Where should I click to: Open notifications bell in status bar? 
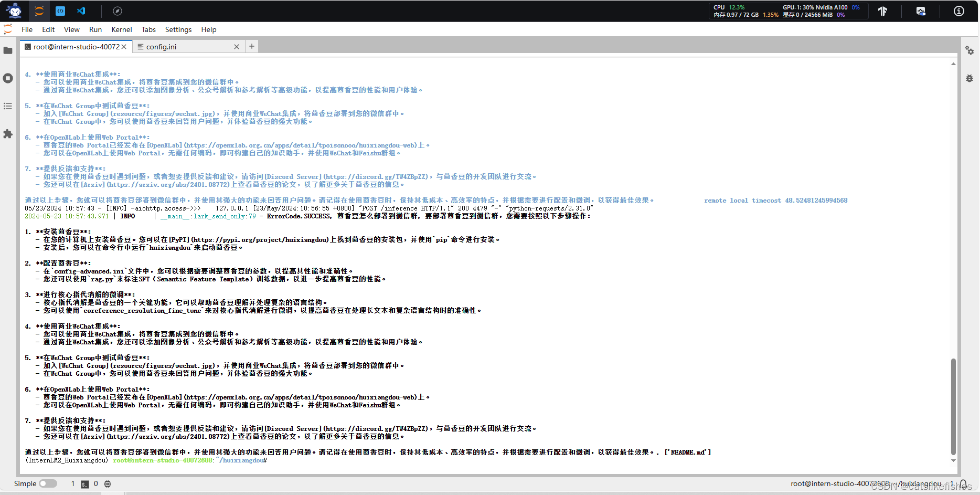963,484
